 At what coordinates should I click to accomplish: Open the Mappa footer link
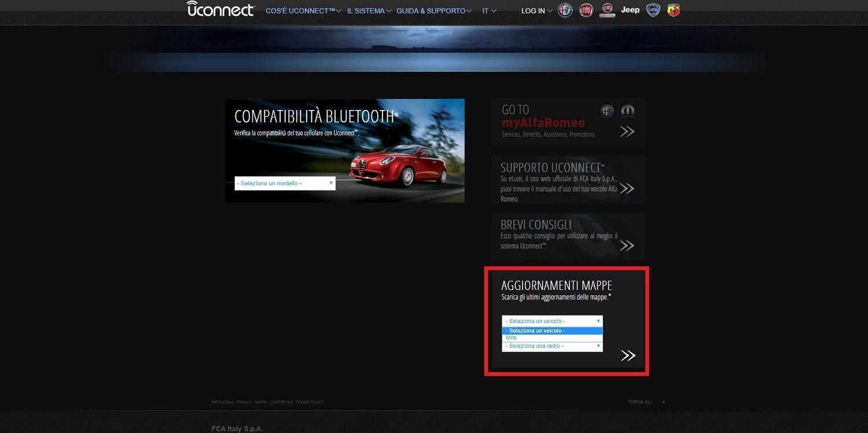tap(260, 402)
